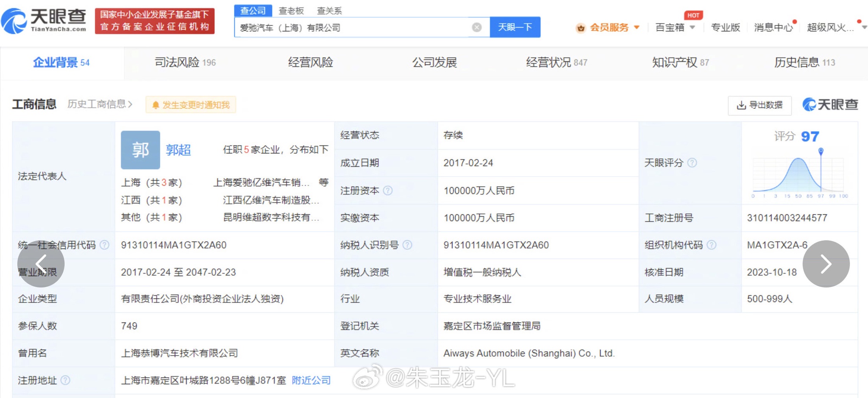Screen dimensions: 868x398
Task: Click the previous arrow carousel button
Action: pos(41,264)
